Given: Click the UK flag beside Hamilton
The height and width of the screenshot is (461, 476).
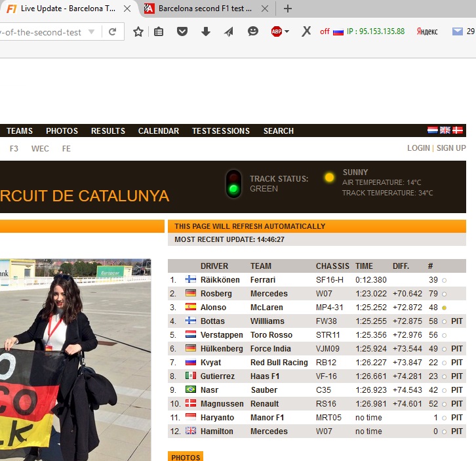Looking at the screenshot, I should (191, 431).
